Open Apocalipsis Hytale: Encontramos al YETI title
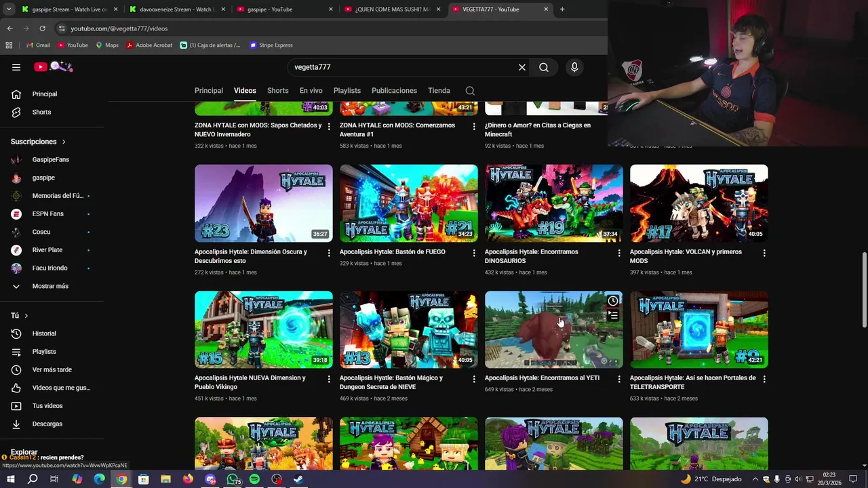868x488 pixels. [x=542, y=378]
